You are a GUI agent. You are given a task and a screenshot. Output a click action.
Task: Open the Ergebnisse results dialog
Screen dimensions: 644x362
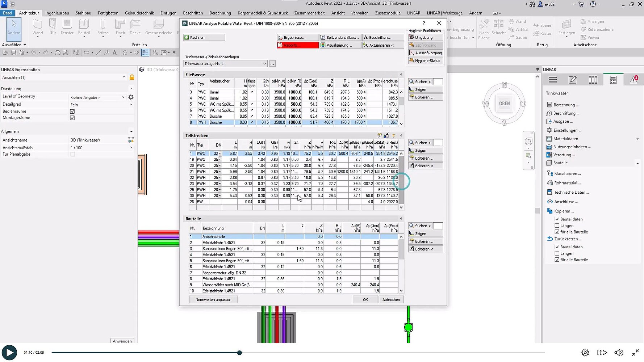click(x=297, y=37)
